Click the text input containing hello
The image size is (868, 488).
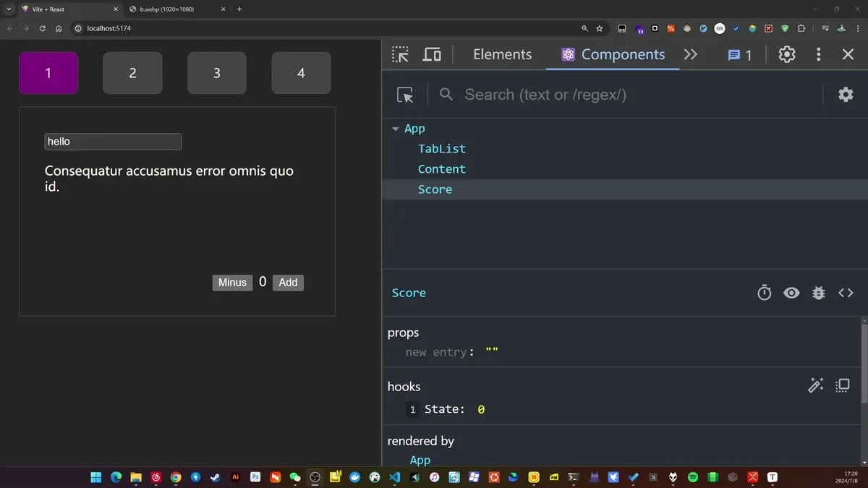[113, 142]
